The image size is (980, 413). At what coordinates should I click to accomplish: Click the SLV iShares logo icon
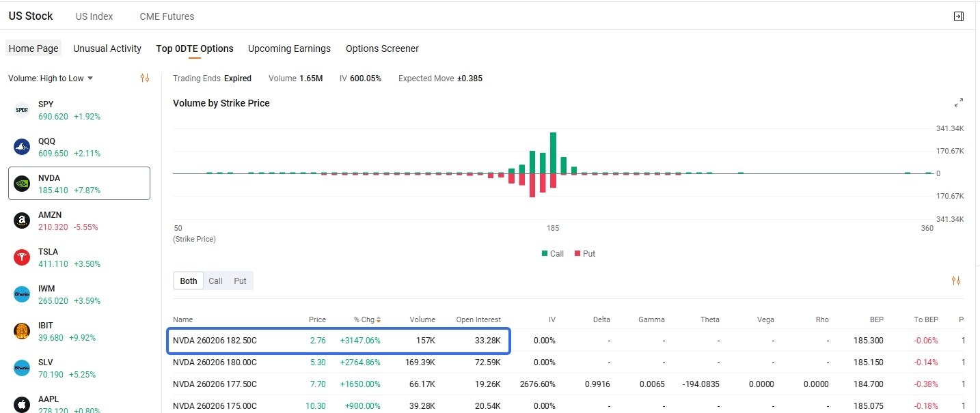[22, 368]
